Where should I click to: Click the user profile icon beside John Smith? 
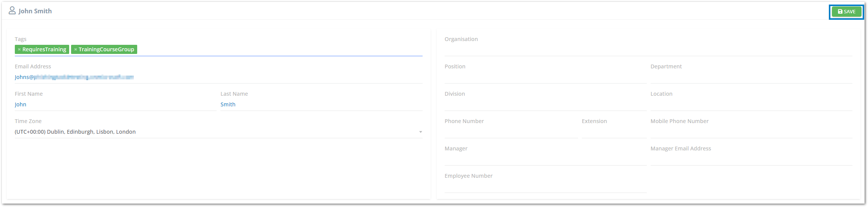12,11
